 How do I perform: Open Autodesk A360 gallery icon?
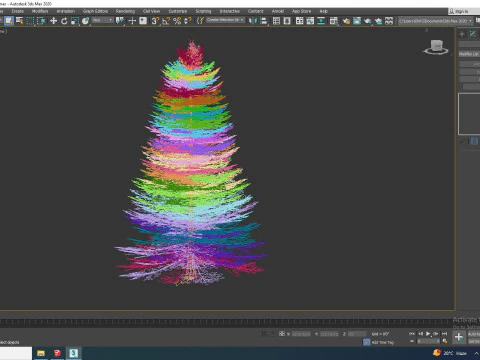click(x=389, y=21)
